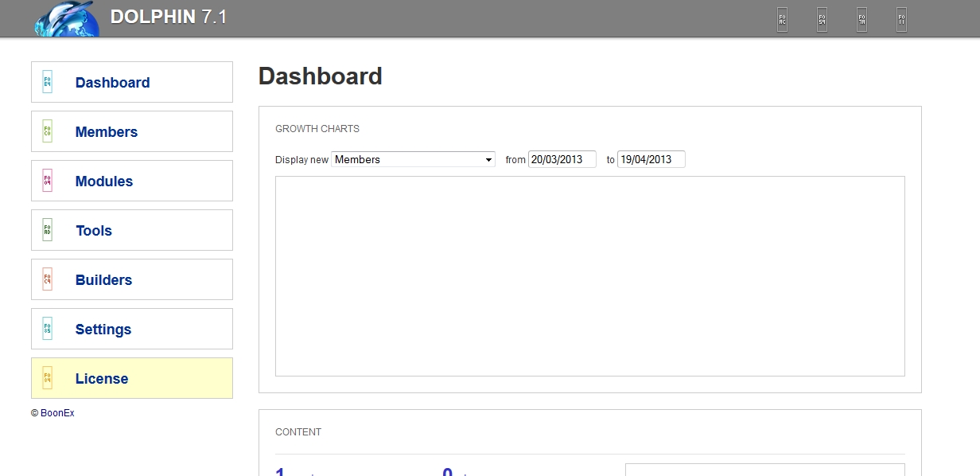This screenshot has width=980, height=476.
Task: Open the Display new Members dropdown
Action: click(x=414, y=159)
